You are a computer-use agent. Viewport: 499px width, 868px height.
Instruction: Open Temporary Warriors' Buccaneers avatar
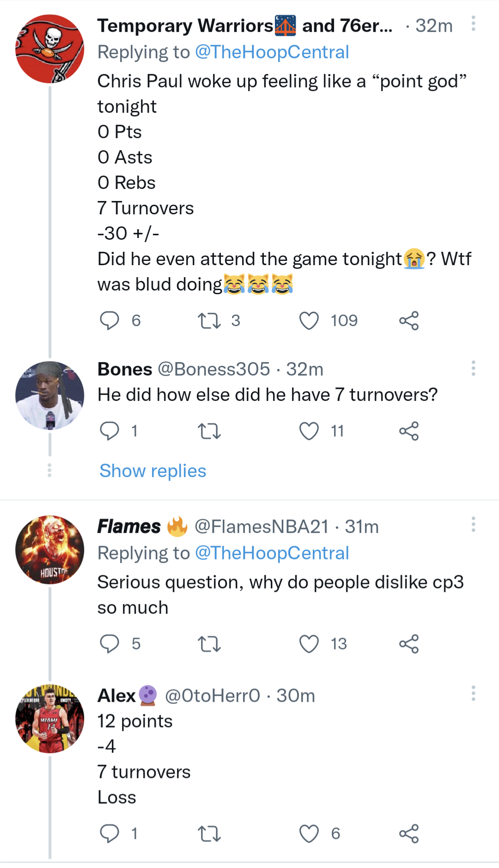(50, 49)
